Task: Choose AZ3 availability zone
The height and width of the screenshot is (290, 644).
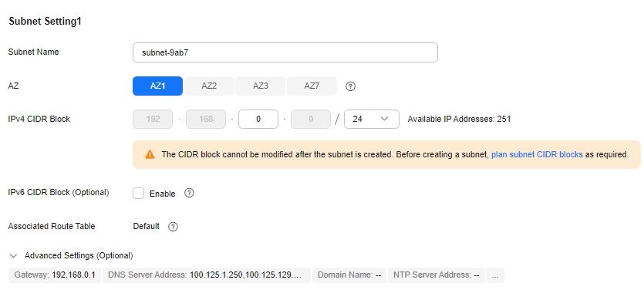Action: click(x=261, y=86)
